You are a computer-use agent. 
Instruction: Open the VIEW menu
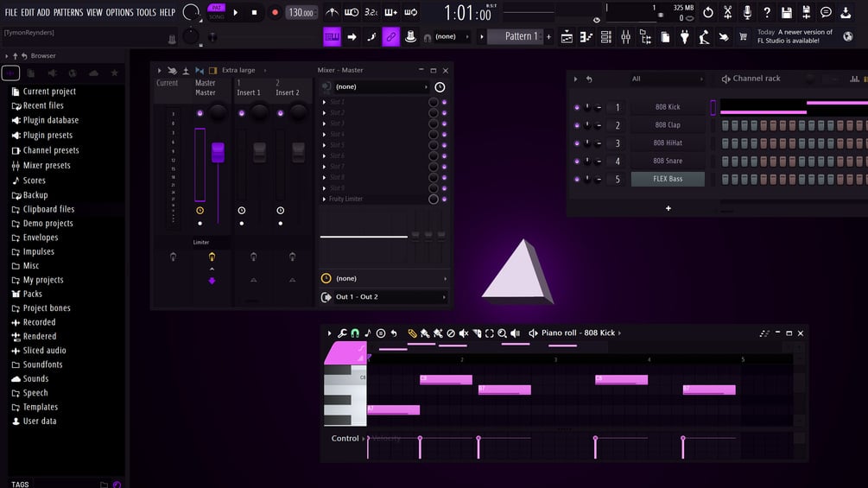tap(94, 12)
